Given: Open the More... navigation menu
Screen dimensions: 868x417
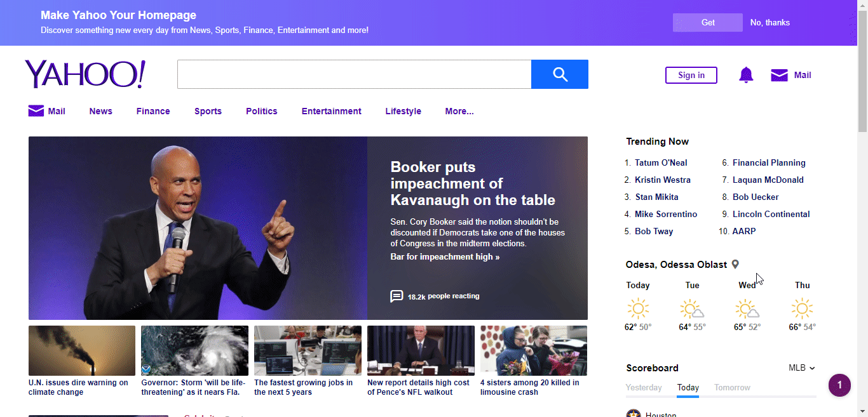Looking at the screenshot, I should pyautogui.click(x=459, y=111).
